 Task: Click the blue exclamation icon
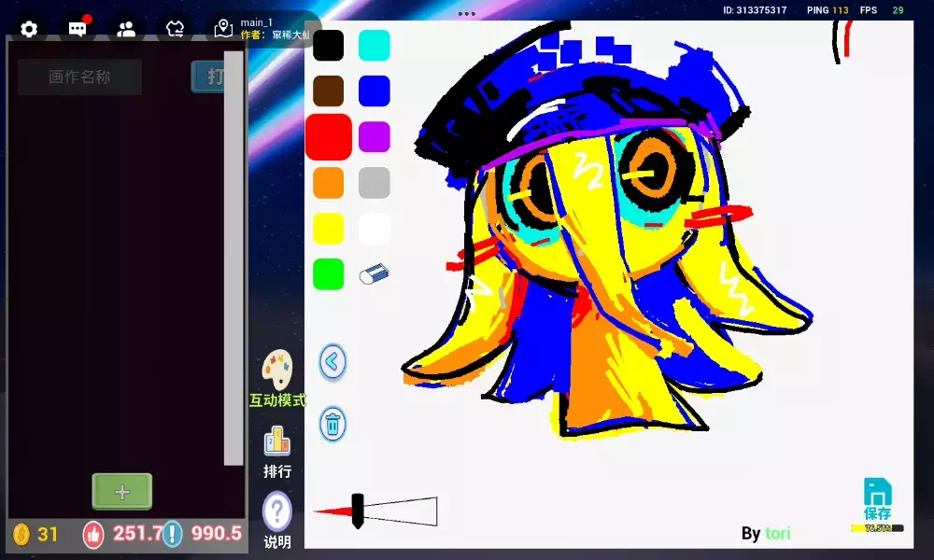tap(172, 534)
